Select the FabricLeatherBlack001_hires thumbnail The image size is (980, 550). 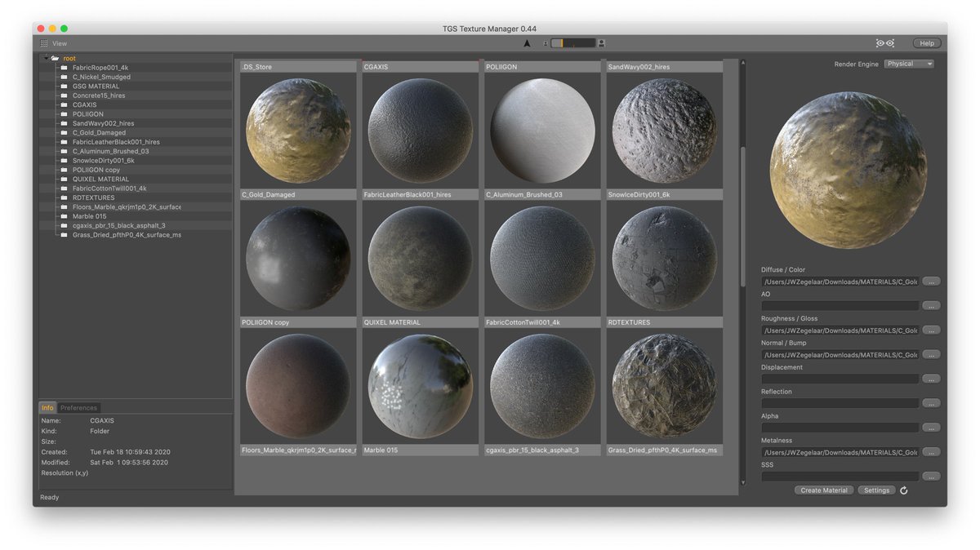tap(420, 258)
